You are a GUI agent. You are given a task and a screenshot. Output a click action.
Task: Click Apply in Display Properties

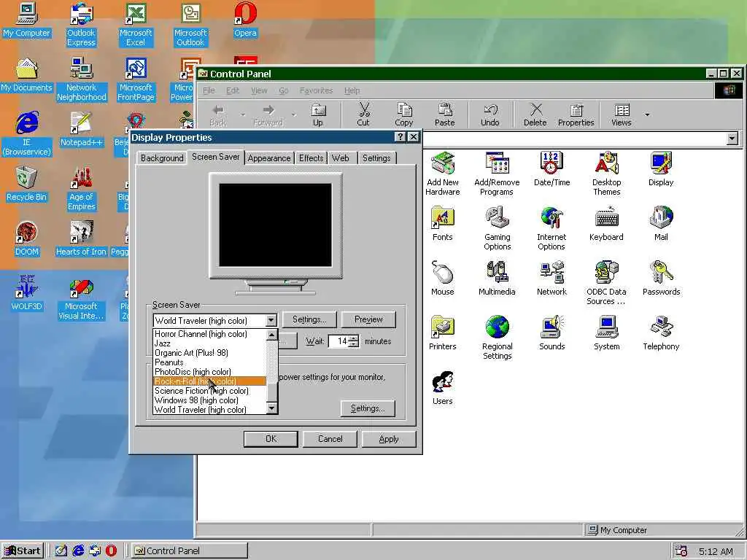389,439
